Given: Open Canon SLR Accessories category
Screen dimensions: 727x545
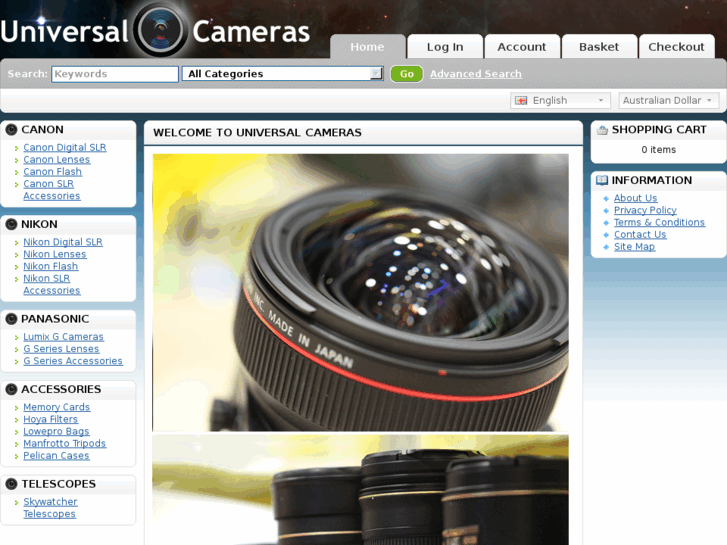Looking at the screenshot, I should pyautogui.click(x=51, y=190).
